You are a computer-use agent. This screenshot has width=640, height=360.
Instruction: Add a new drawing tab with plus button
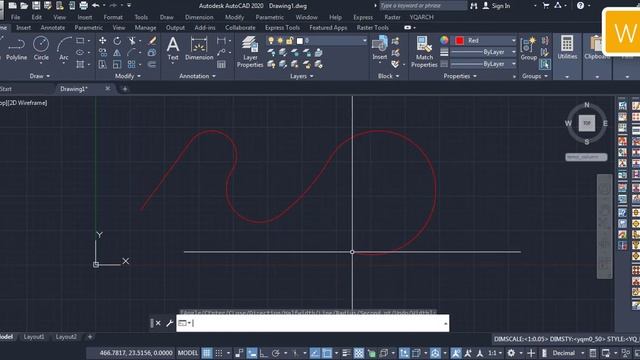125,89
